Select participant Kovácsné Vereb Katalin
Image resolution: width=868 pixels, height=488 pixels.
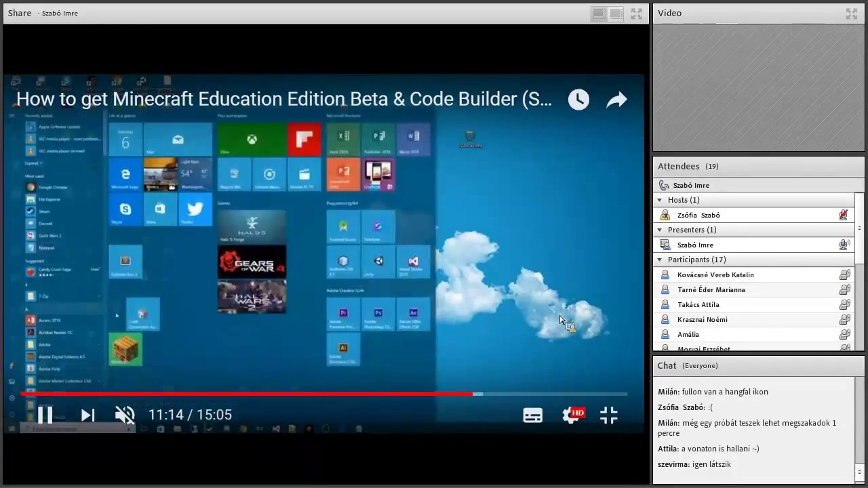coord(755,274)
